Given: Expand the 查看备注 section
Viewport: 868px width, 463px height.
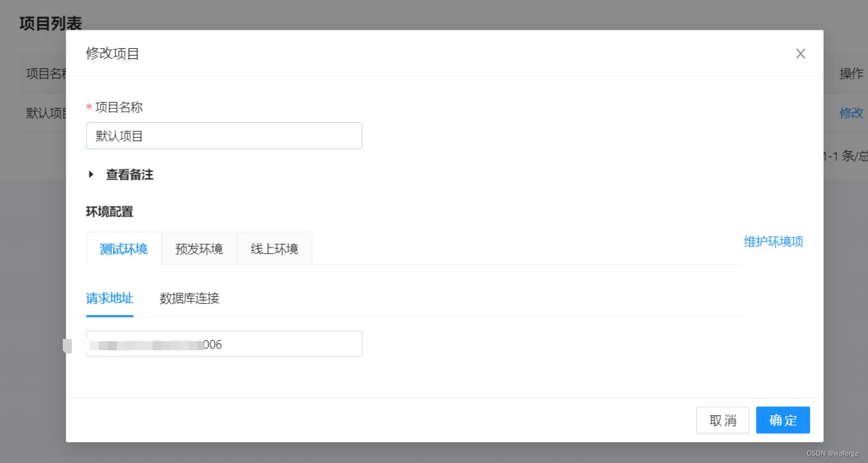Looking at the screenshot, I should pyautogui.click(x=129, y=175).
